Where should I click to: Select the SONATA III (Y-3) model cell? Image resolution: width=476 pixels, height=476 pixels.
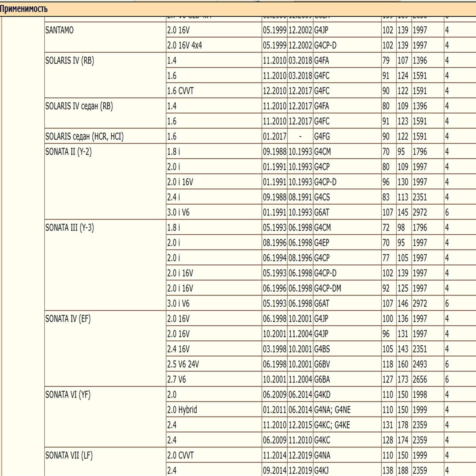(70, 228)
